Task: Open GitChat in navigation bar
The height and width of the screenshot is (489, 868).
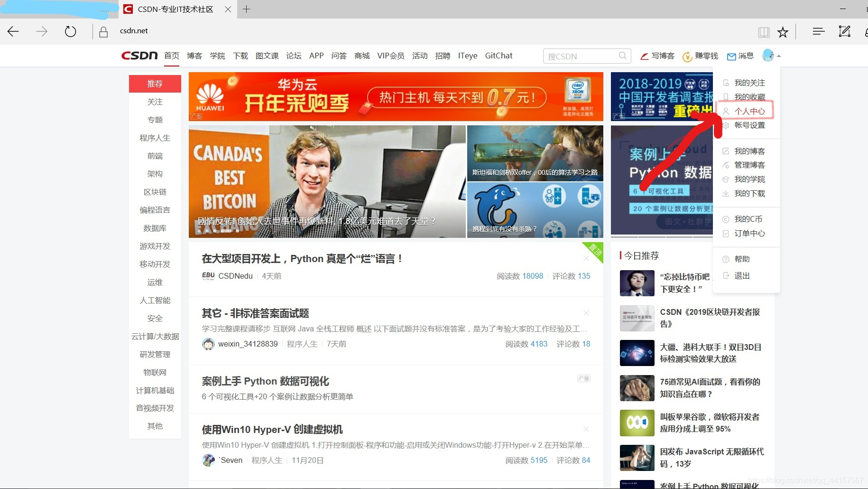Action: coord(499,56)
